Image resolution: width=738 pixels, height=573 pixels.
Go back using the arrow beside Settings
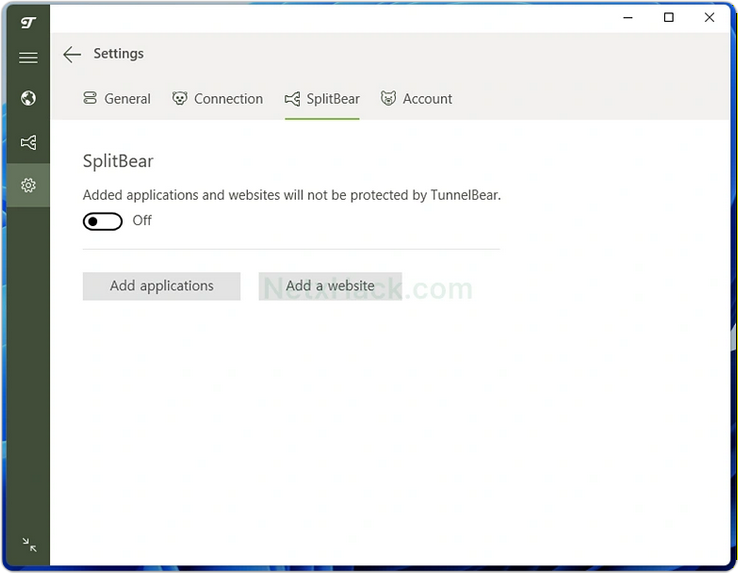coord(72,55)
